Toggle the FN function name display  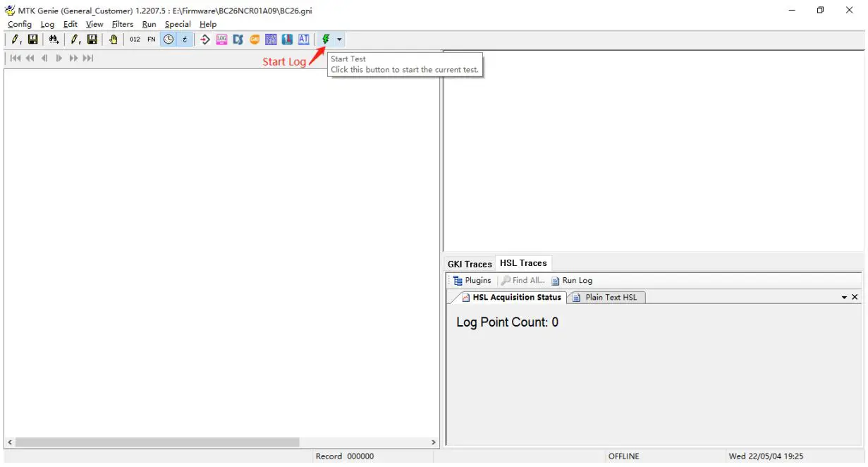tap(152, 39)
